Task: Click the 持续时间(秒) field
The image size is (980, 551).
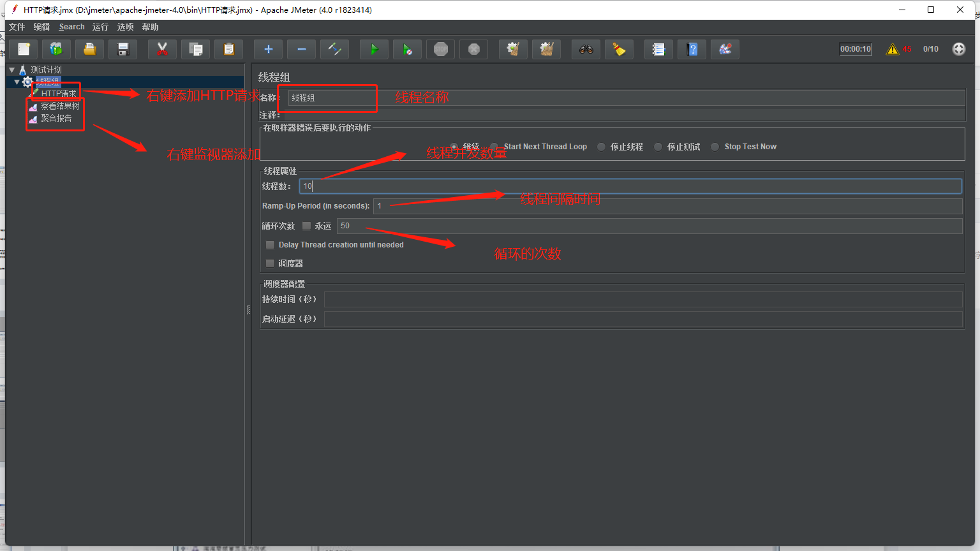Action: (x=643, y=299)
